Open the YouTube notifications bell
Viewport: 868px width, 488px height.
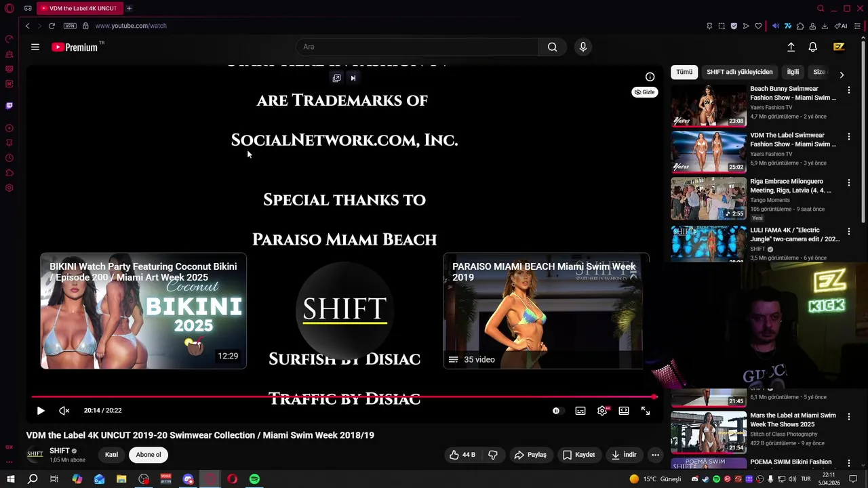pos(812,47)
